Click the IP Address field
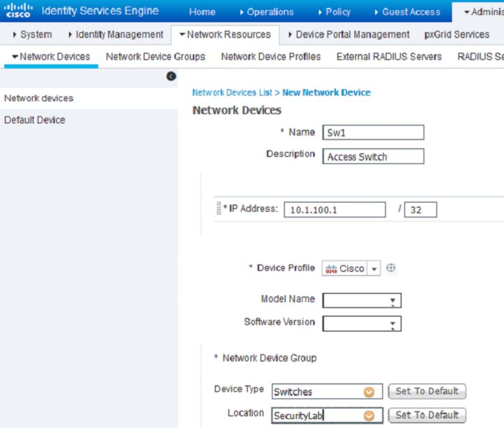This screenshot has width=504, height=433. pos(334,210)
